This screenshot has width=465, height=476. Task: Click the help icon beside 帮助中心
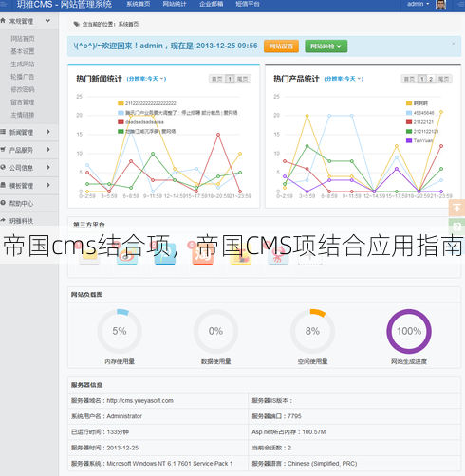click(3, 203)
